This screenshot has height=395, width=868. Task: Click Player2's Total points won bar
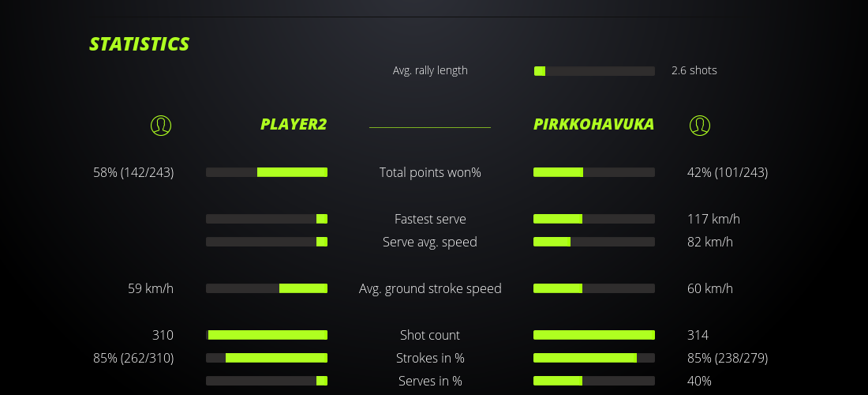[x=267, y=172]
